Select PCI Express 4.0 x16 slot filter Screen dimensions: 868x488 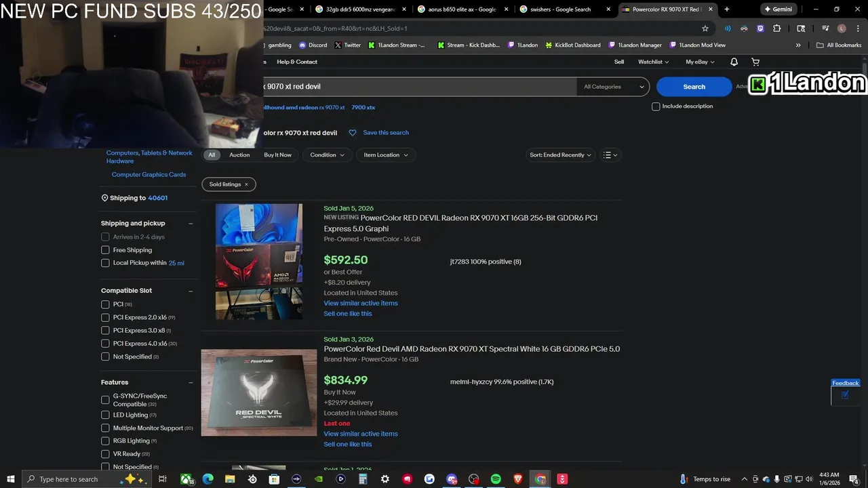coord(105,344)
